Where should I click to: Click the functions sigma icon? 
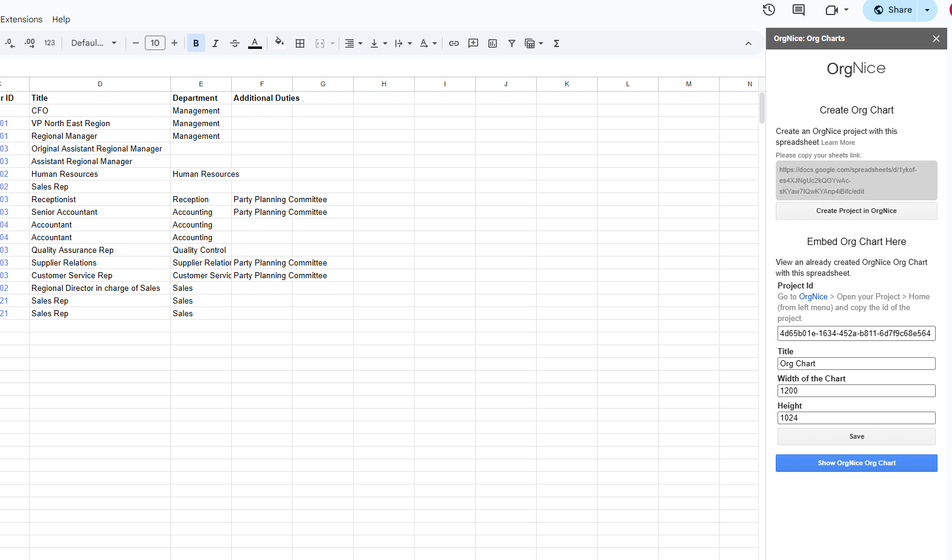[557, 43]
